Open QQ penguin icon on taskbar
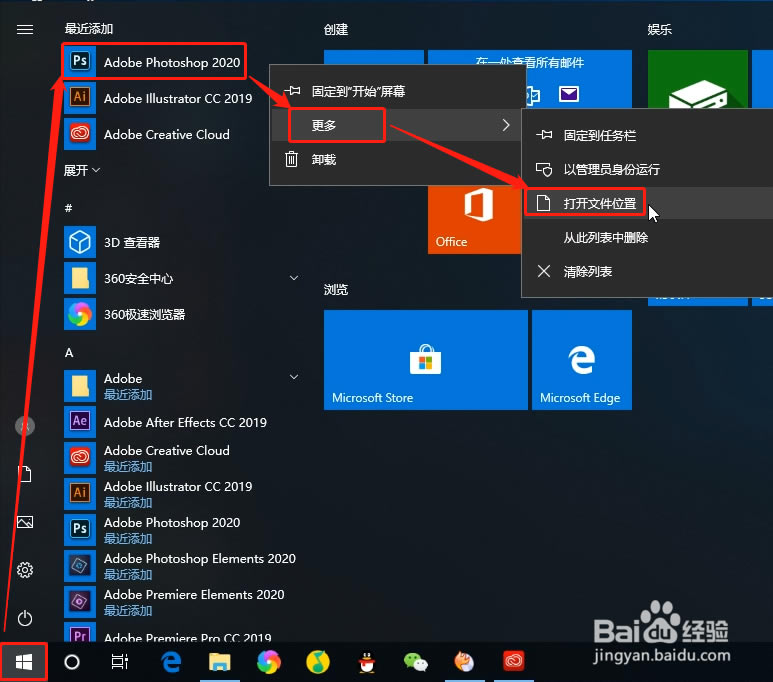This screenshot has height=682, width=773. click(x=367, y=662)
